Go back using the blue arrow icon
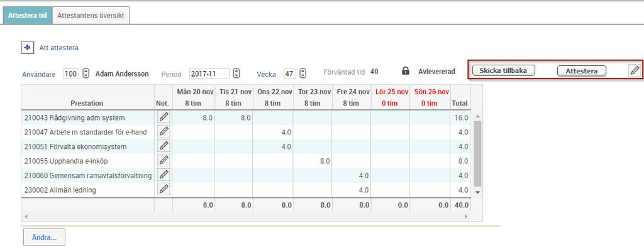 28,48
